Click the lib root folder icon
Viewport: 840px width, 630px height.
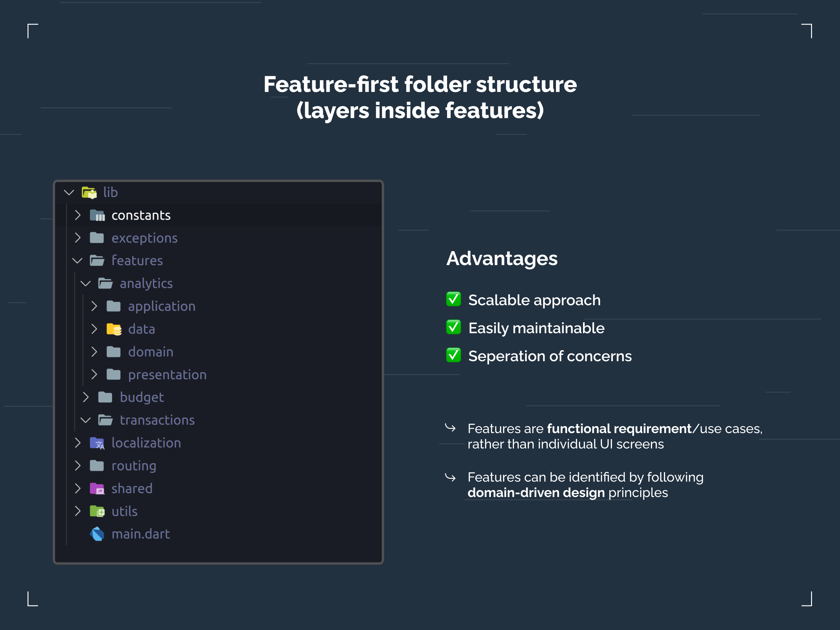tap(89, 193)
